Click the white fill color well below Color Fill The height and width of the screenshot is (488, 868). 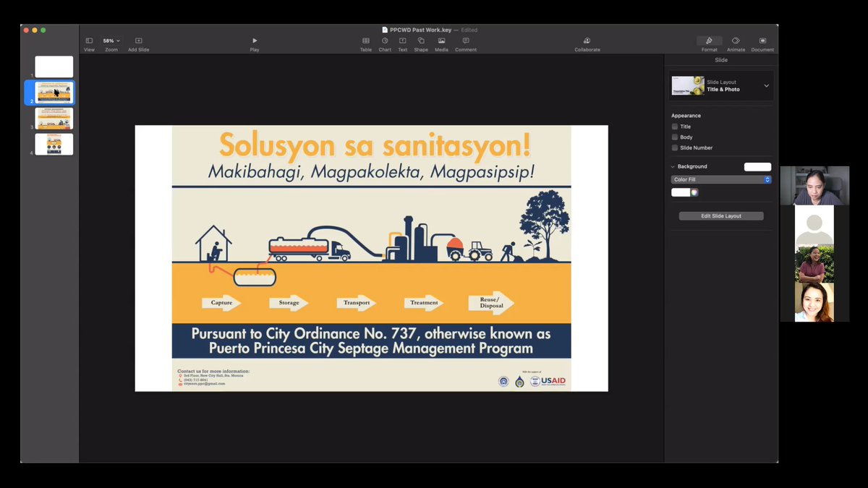coord(681,192)
